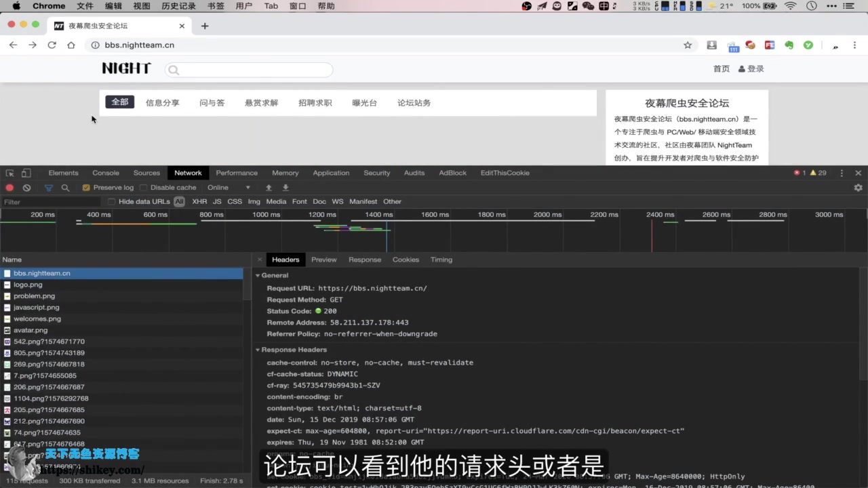Viewport: 868px width, 488px height.
Task: Filter requests by CSS type
Action: (235, 202)
